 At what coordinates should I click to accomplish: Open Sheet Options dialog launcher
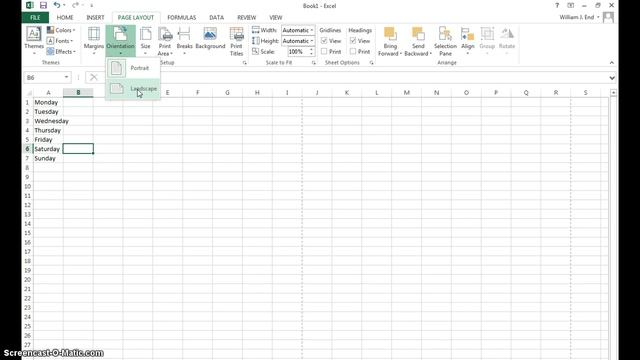pyautogui.click(x=371, y=63)
